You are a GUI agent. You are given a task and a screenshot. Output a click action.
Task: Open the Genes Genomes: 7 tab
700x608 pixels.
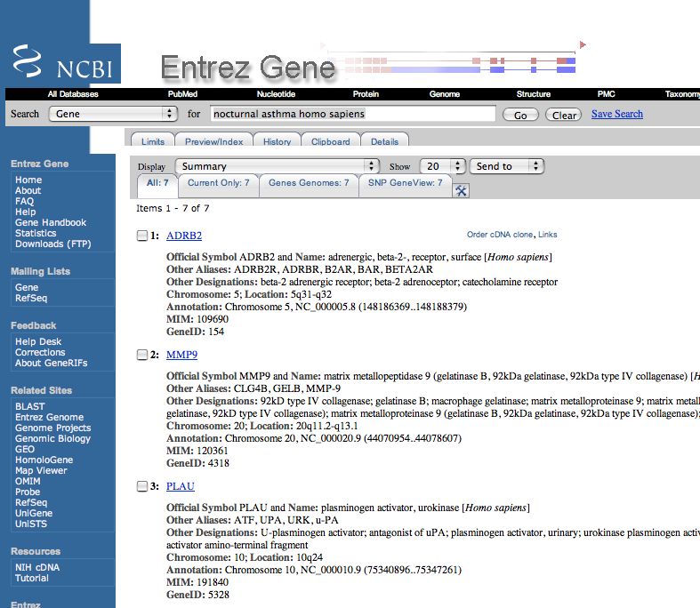point(309,183)
